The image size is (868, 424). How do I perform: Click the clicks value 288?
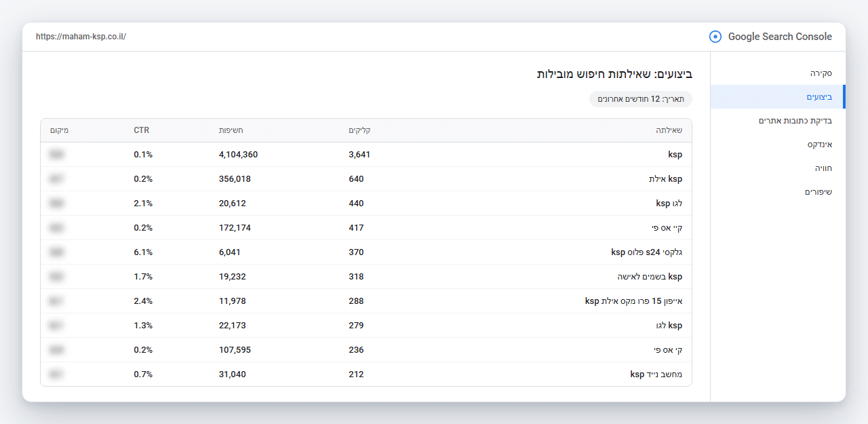tap(356, 301)
